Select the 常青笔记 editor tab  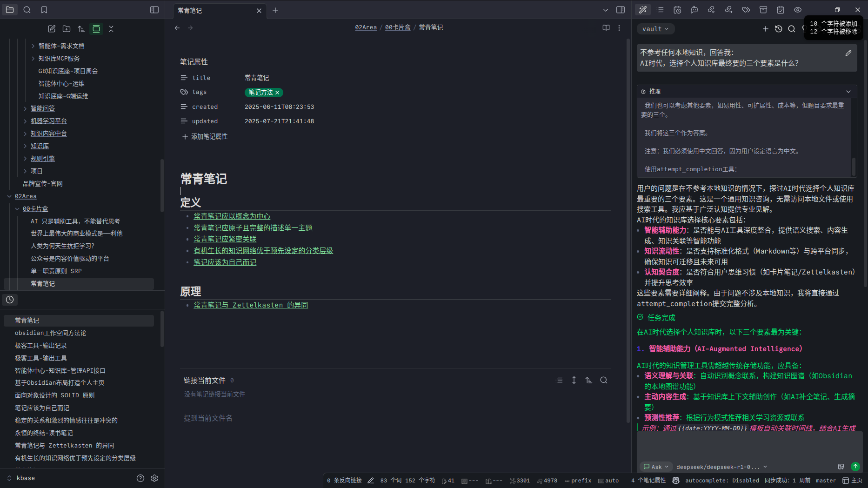tap(214, 10)
